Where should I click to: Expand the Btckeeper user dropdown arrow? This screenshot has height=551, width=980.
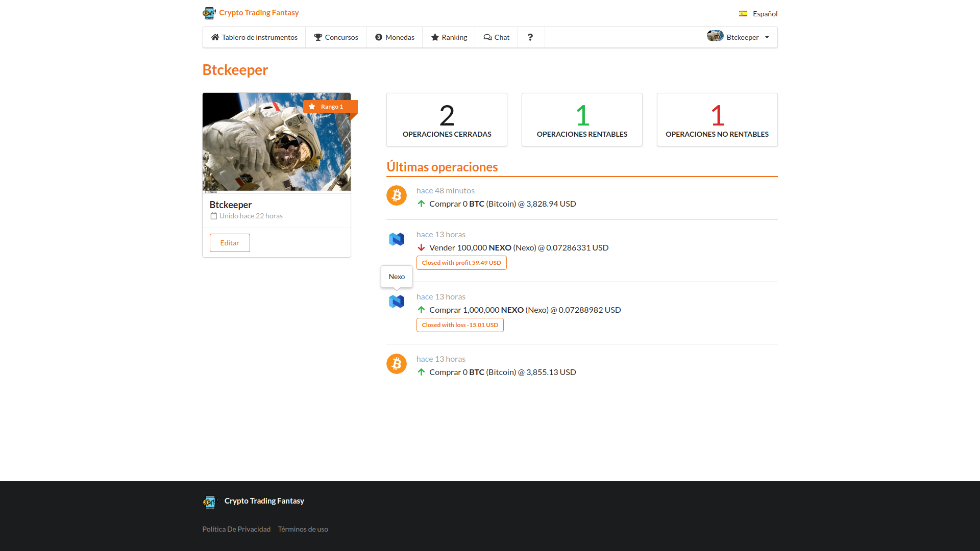click(x=767, y=37)
